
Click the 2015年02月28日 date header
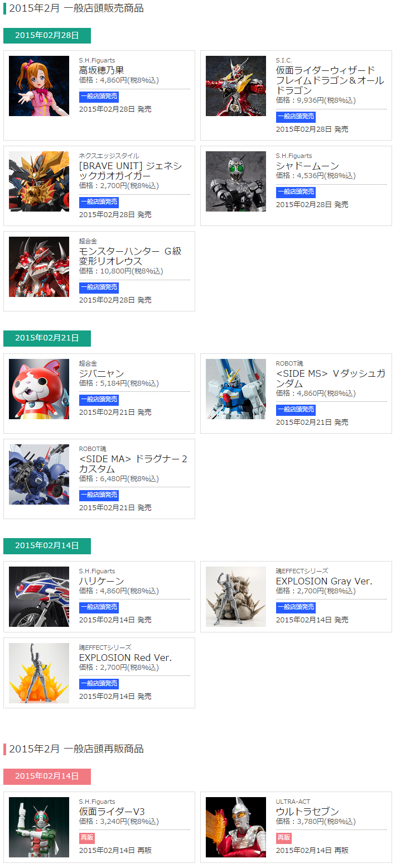(47, 36)
